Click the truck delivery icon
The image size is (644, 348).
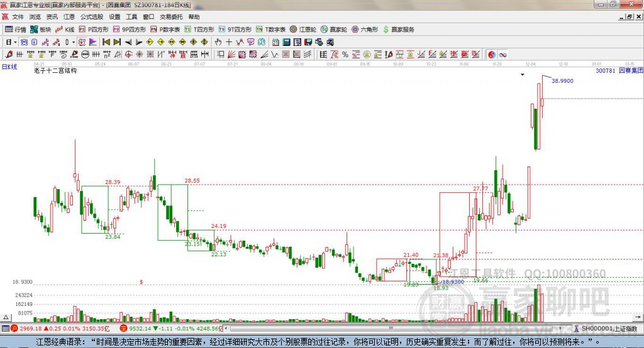[x=330, y=42]
